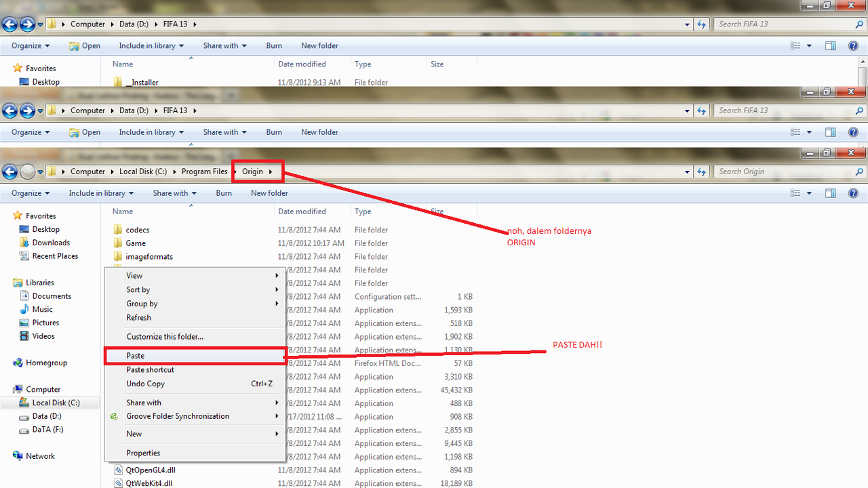Open the Videos library
868x488 pixels.
point(43,336)
